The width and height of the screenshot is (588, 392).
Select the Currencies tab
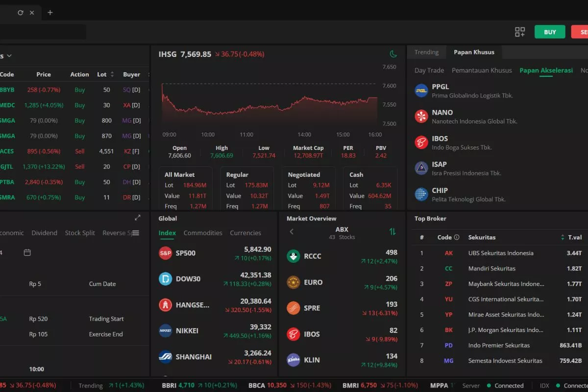tap(245, 233)
